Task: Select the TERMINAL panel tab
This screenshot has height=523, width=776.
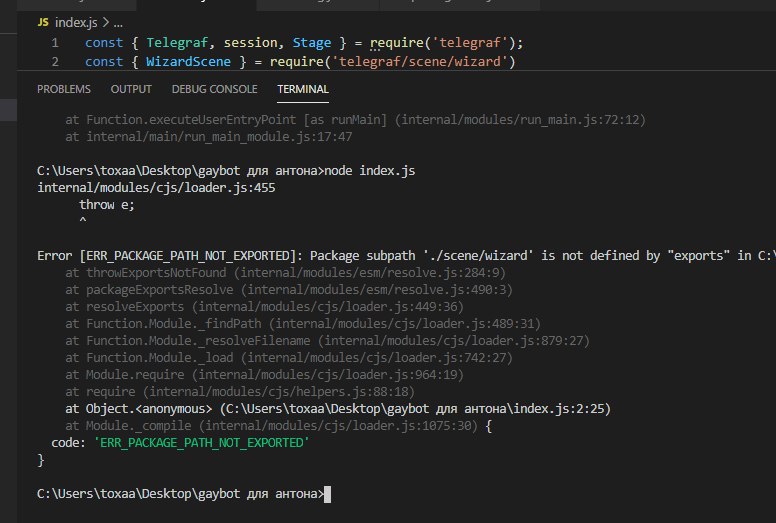Action: [x=303, y=89]
